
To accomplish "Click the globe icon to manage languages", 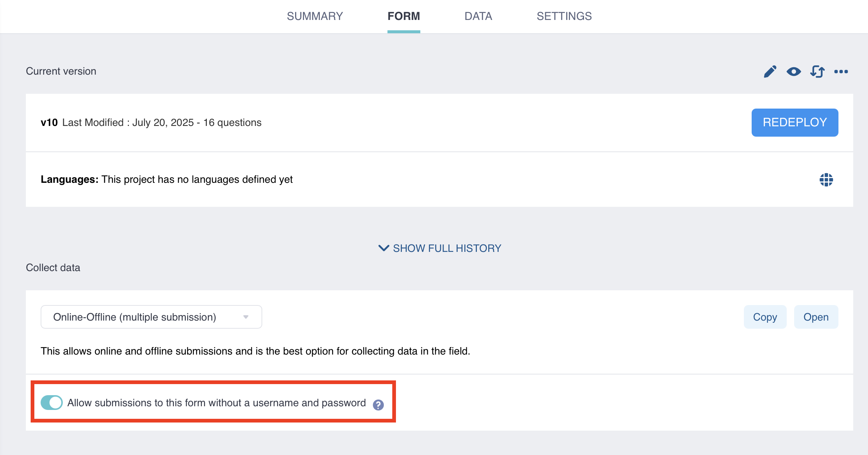I will pos(826,180).
